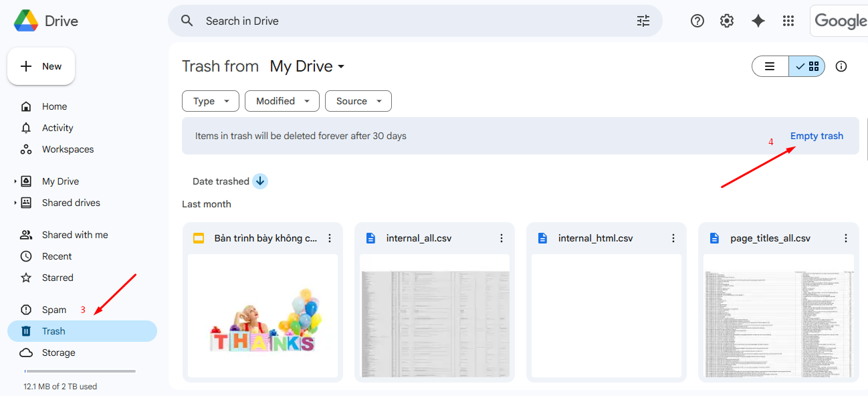
Task: Open Drive settings gear
Action: point(727,21)
